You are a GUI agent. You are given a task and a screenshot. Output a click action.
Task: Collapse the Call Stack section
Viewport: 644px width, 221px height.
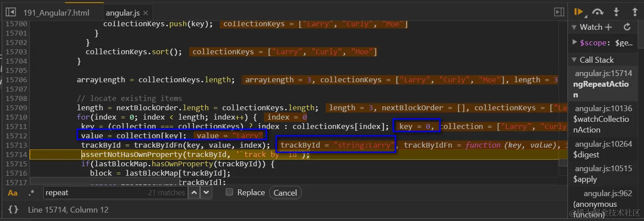[x=575, y=60]
